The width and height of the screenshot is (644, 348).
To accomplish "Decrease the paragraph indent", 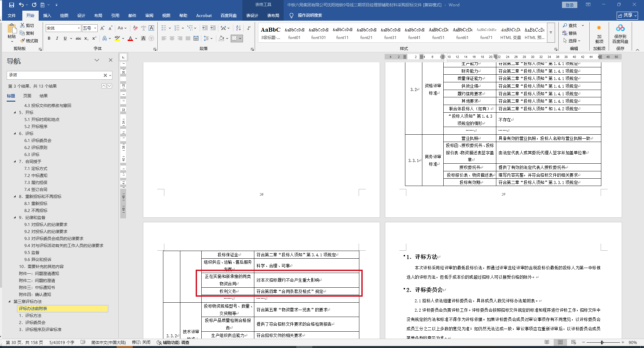I will coord(205,28).
